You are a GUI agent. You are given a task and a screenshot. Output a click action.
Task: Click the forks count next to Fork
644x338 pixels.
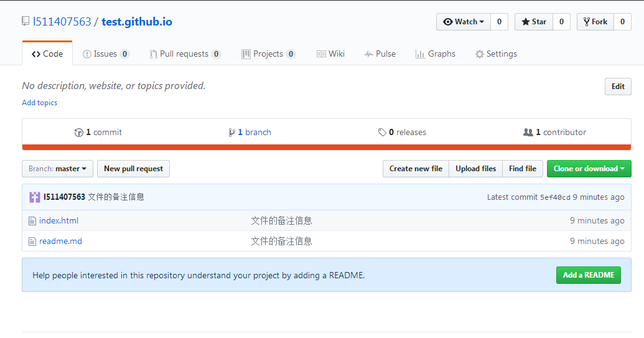pos(623,22)
